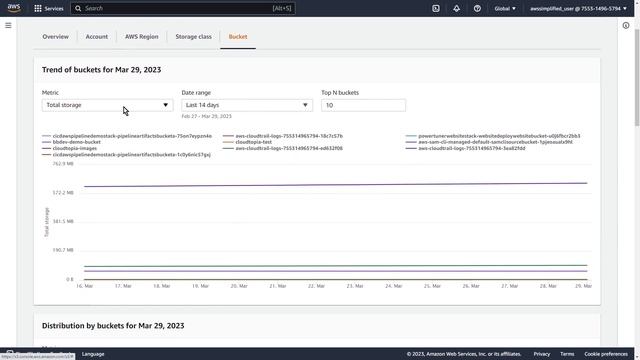Open the Services grid menu
The image size is (640, 360).
49,8
